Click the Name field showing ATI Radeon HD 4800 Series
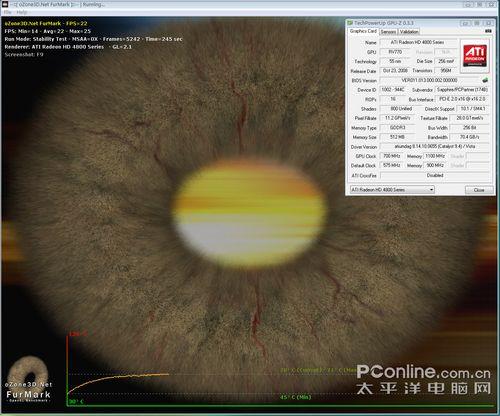The height and width of the screenshot is (416, 500). (417, 43)
